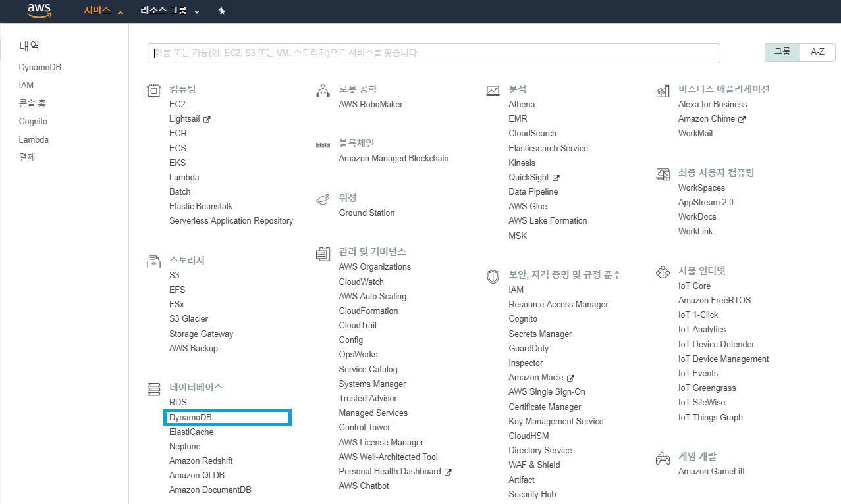Open CloudFormation service
The height and width of the screenshot is (504, 841).
click(x=368, y=311)
